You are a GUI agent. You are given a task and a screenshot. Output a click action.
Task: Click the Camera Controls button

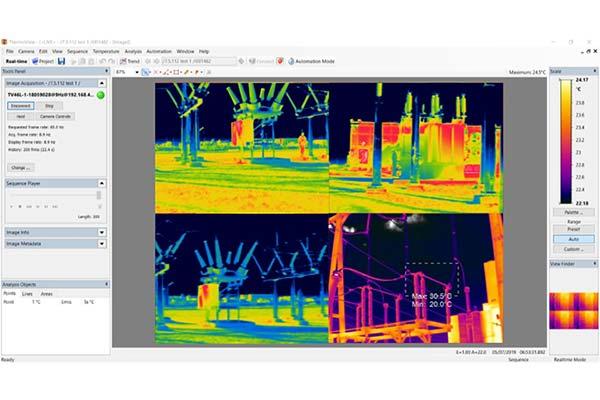(x=55, y=116)
